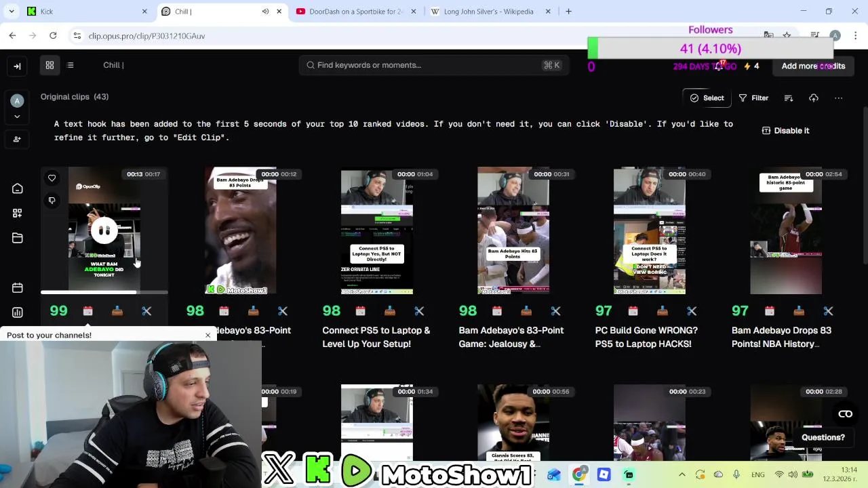
Task: Open the Questions? help button
Action: [823, 437]
